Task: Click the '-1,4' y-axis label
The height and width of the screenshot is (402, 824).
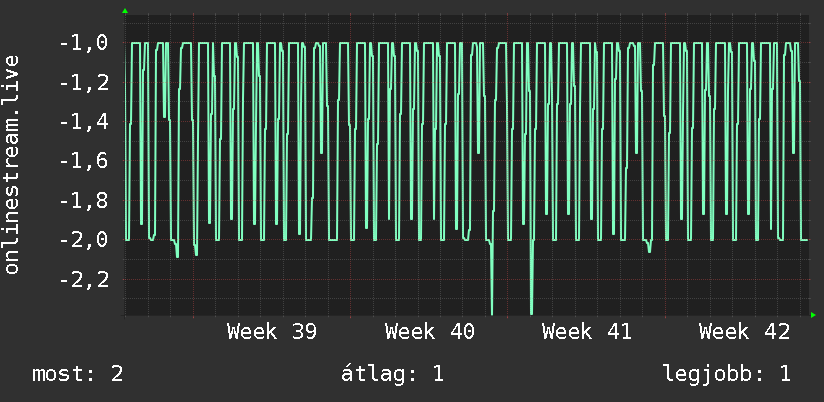Action: click(x=85, y=121)
